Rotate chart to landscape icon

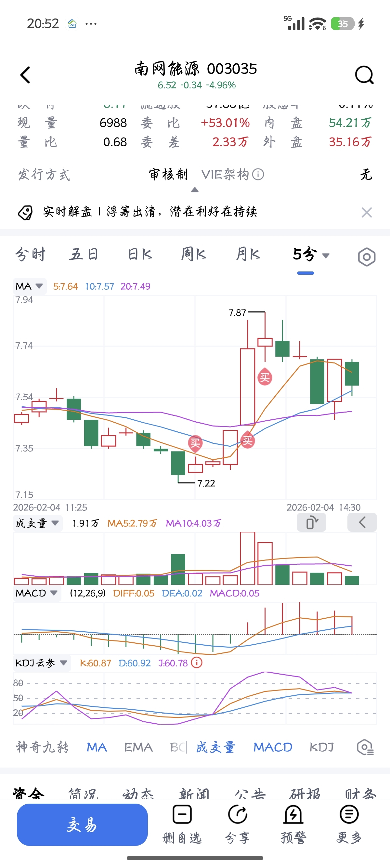tap(312, 523)
